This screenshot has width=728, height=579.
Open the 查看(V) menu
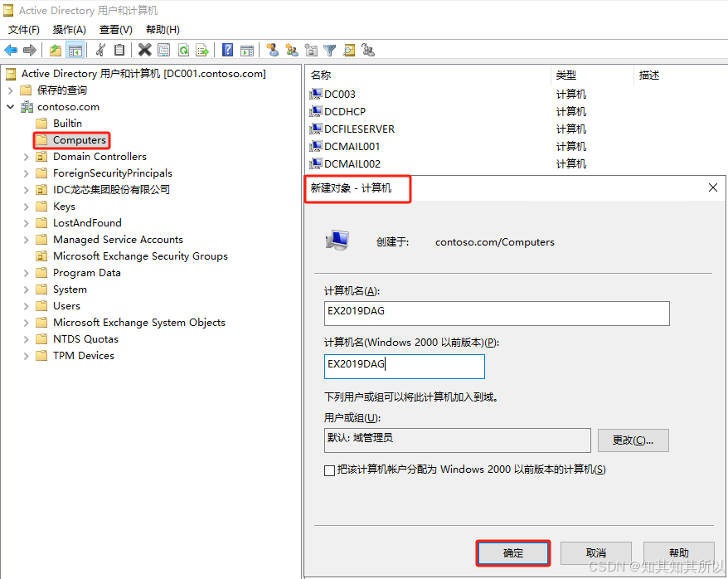pos(115,30)
